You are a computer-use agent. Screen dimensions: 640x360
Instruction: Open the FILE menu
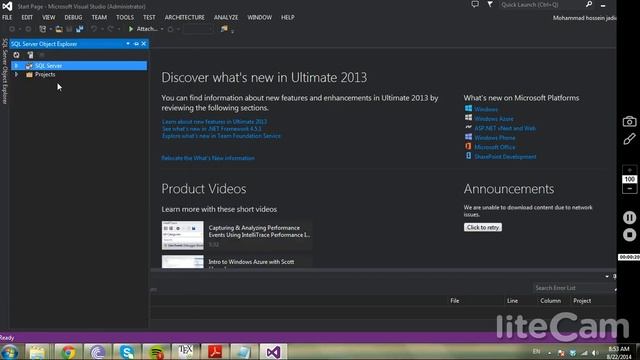(x=7, y=18)
